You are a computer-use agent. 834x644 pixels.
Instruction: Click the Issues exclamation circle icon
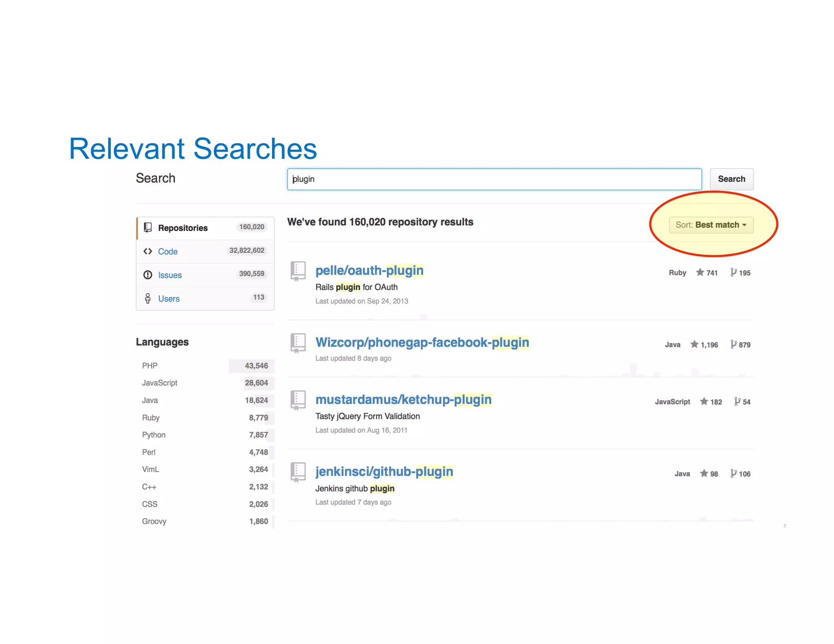click(x=148, y=275)
